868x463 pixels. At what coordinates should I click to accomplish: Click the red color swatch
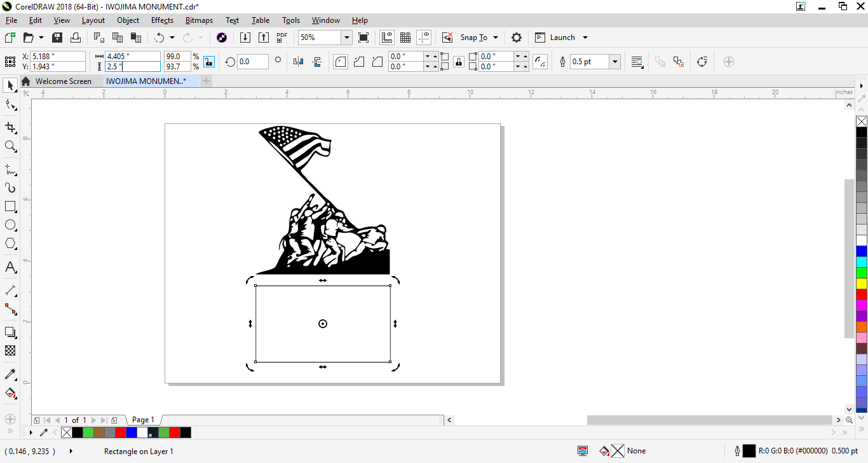click(862, 294)
